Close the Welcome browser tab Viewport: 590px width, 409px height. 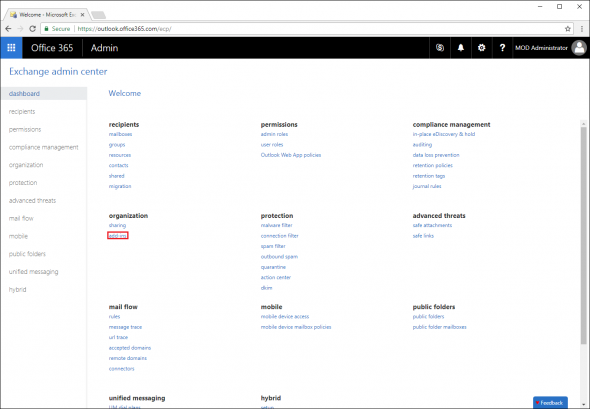click(x=82, y=15)
